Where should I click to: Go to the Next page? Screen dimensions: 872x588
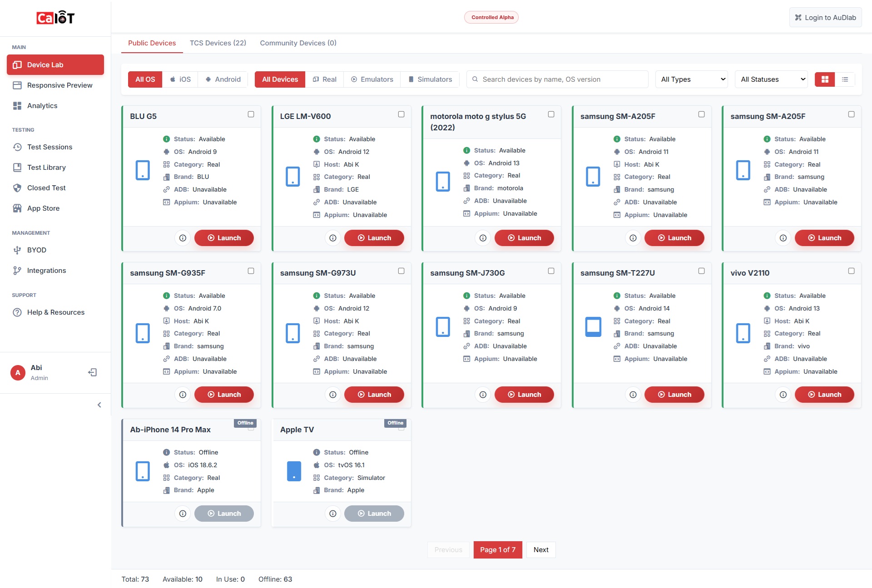click(541, 550)
